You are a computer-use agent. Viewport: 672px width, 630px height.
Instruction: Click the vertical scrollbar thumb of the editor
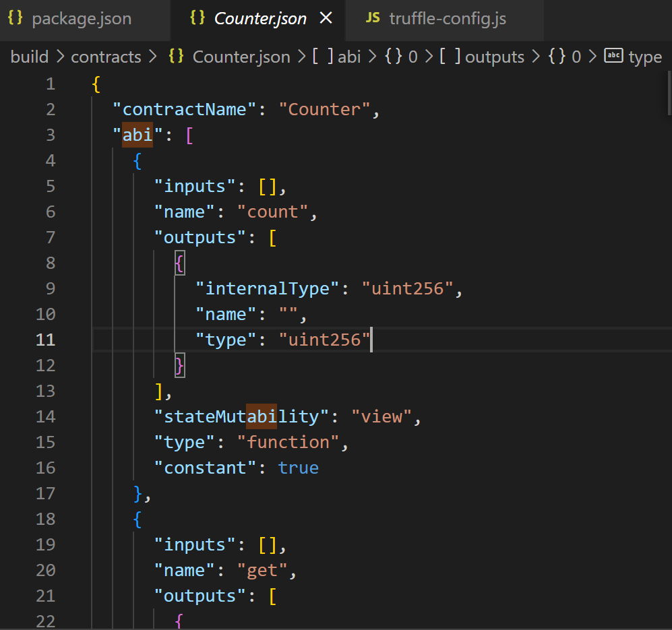tap(669, 93)
